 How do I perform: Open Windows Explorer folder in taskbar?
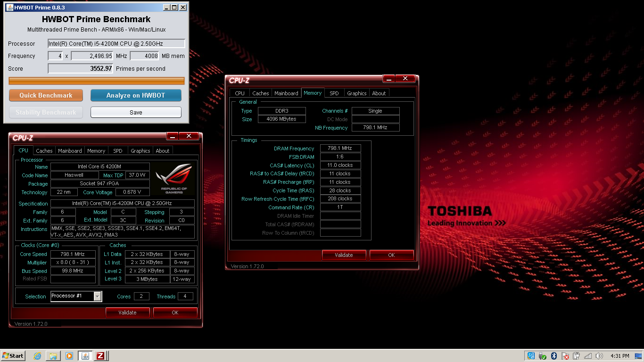coord(53,356)
